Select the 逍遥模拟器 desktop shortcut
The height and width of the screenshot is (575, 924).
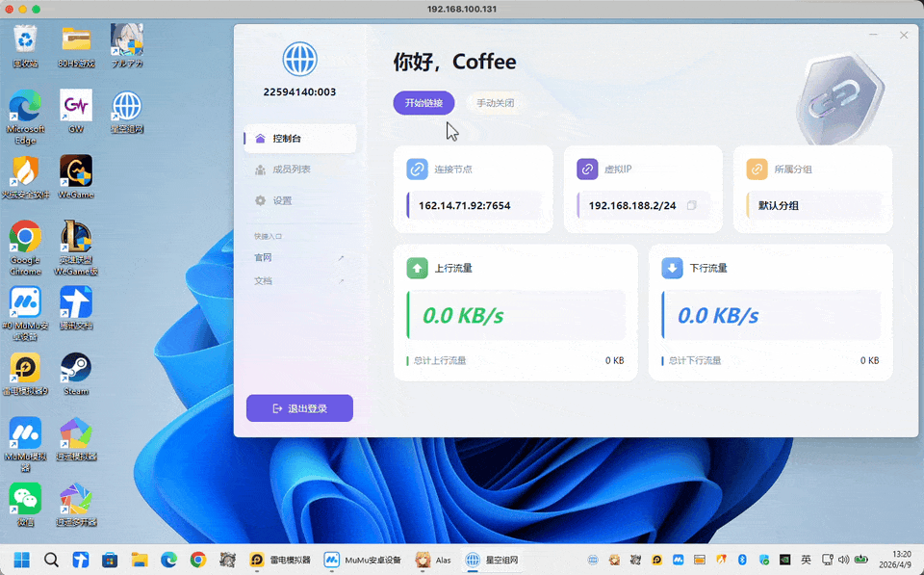[76, 439]
